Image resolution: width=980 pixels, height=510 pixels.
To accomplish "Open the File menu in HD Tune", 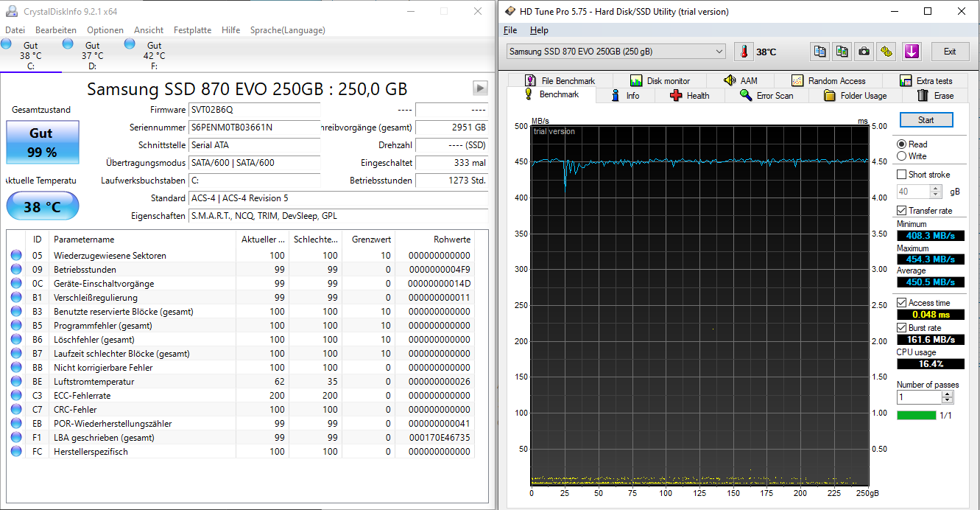I will (x=510, y=30).
